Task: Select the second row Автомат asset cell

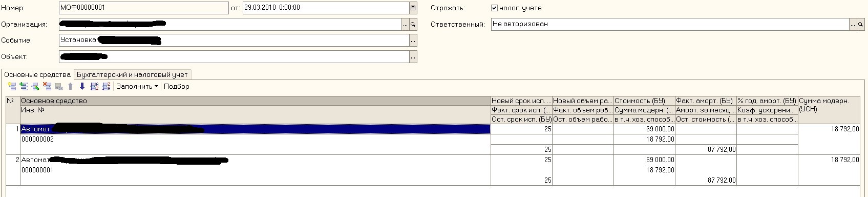Action: coord(255,160)
